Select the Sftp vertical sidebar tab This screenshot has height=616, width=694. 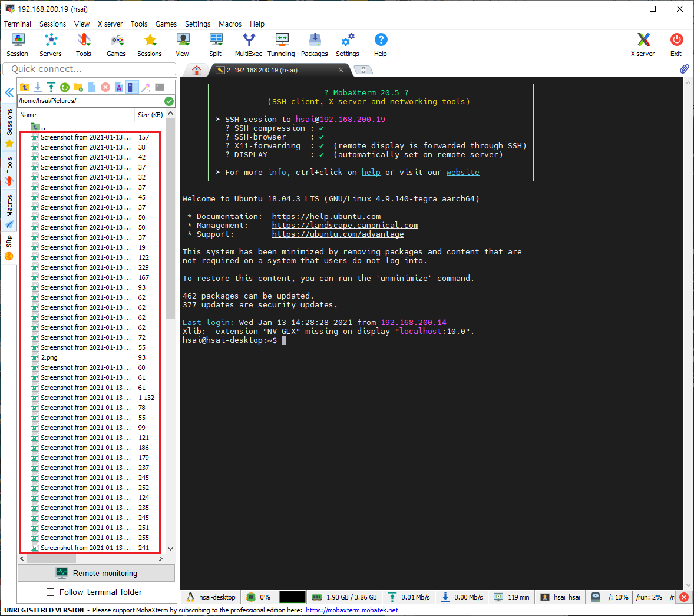(x=9, y=248)
